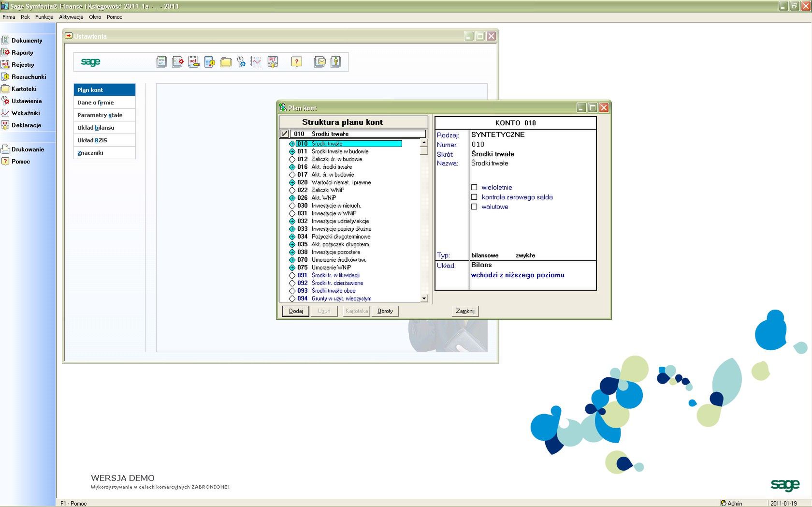The width and height of the screenshot is (812, 507).
Task: Click the date 2011-01-19 in status bar
Action: click(783, 503)
